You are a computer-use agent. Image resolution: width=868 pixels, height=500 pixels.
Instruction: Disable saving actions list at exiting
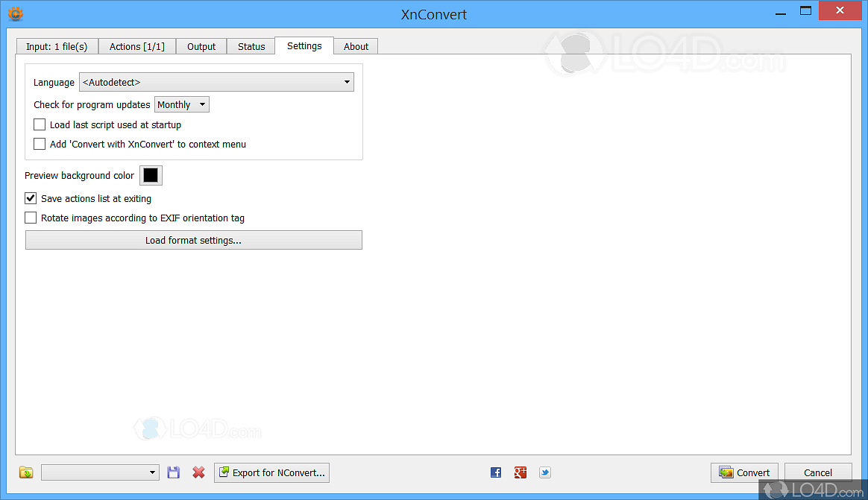point(31,198)
